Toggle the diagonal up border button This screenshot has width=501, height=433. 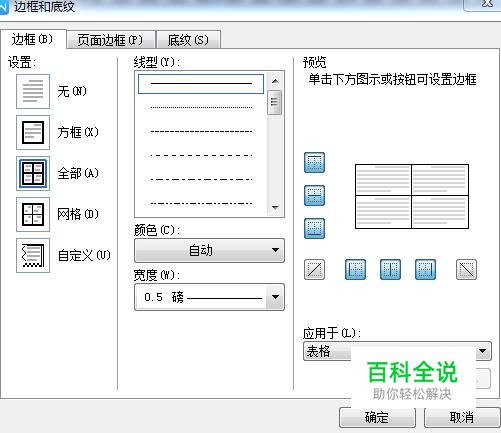click(x=314, y=269)
